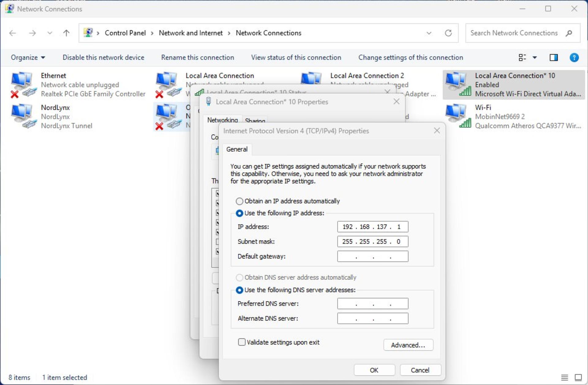
Task: Select the Wi-Fi adapter icon
Action: (x=458, y=116)
